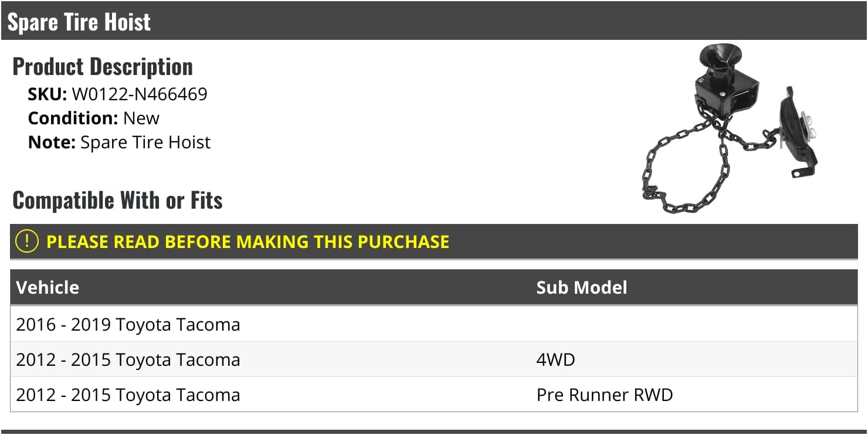The image size is (868, 435).
Task: Click the Note: Spare Tire Hoist line
Action: [x=120, y=142]
